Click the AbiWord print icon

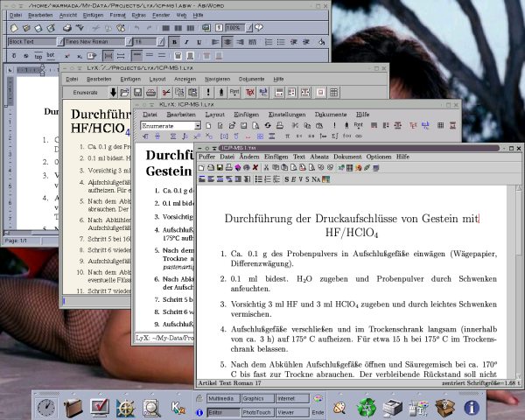click(67, 28)
